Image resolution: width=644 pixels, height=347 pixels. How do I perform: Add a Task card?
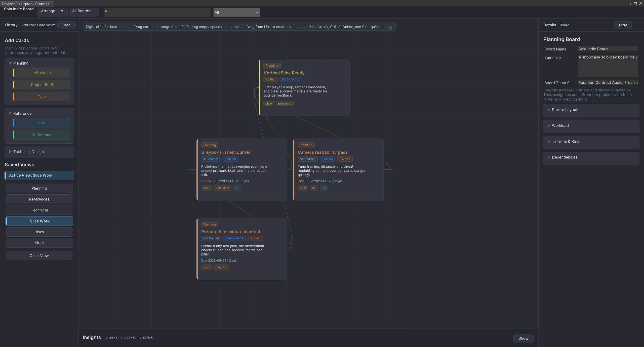pos(42,97)
